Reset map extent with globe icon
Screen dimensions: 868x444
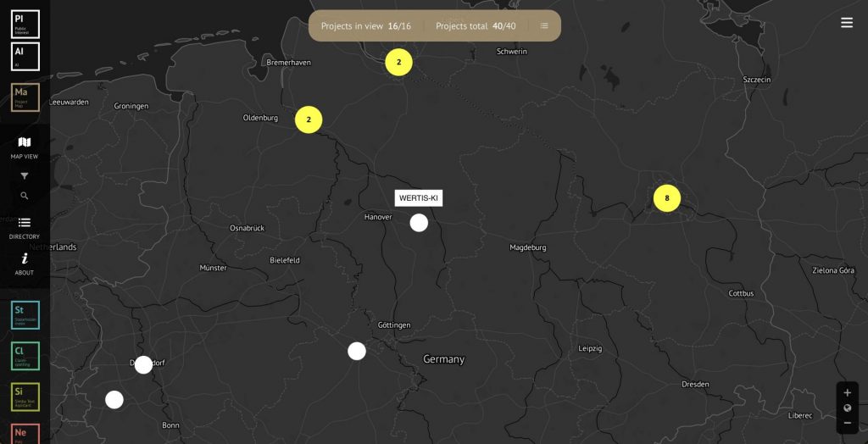pos(847,408)
